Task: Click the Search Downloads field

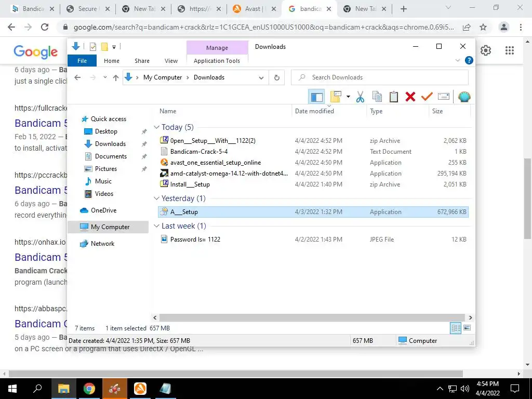Action: pos(380,77)
